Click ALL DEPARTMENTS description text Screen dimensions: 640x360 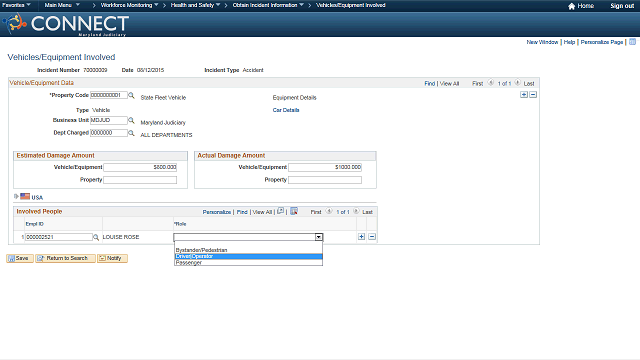(166, 135)
